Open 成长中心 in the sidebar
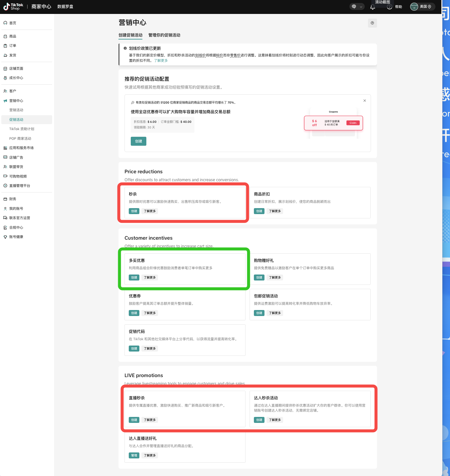This screenshot has height=476, width=450. tap(16, 78)
